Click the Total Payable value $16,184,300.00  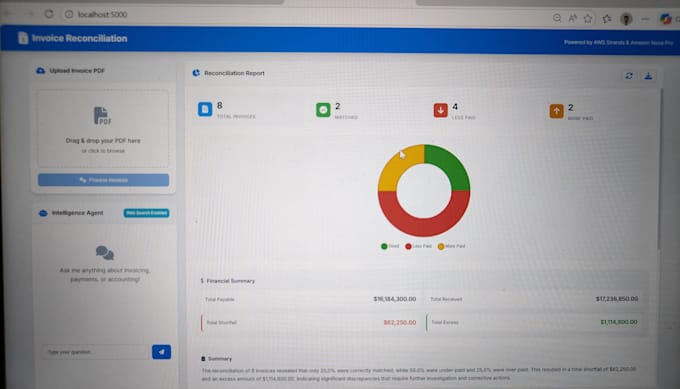click(395, 299)
